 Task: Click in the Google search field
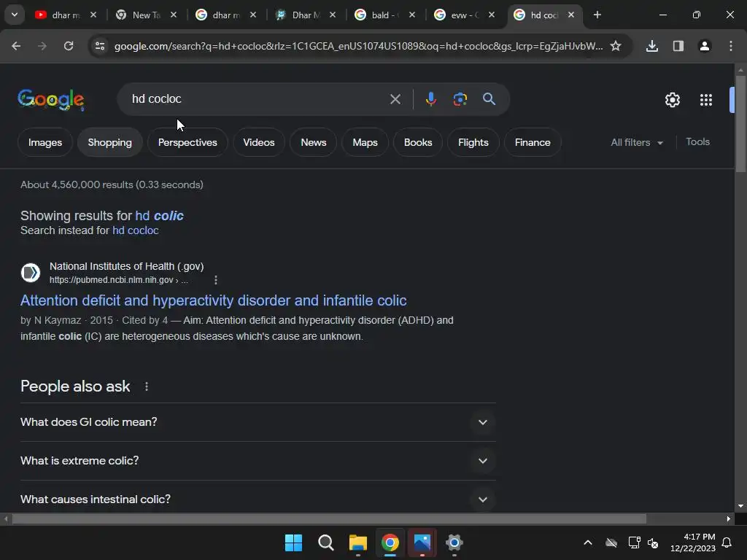click(x=258, y=99)
